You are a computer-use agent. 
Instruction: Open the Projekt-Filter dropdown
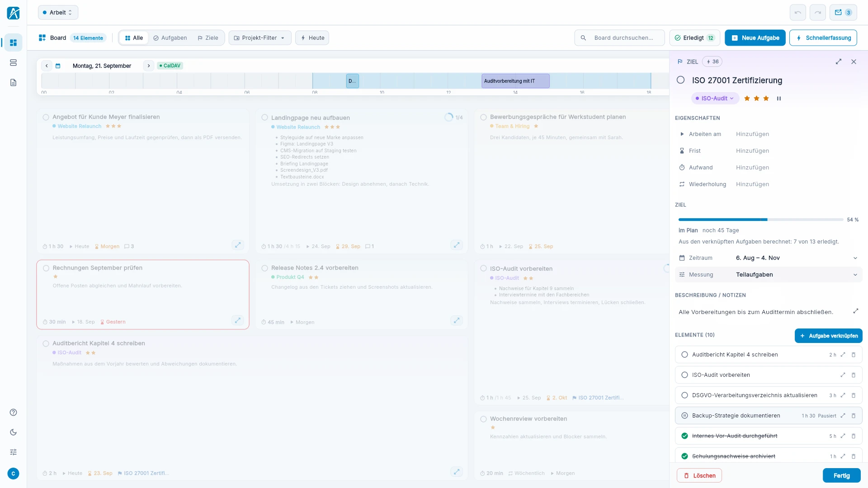pos(260,38)
